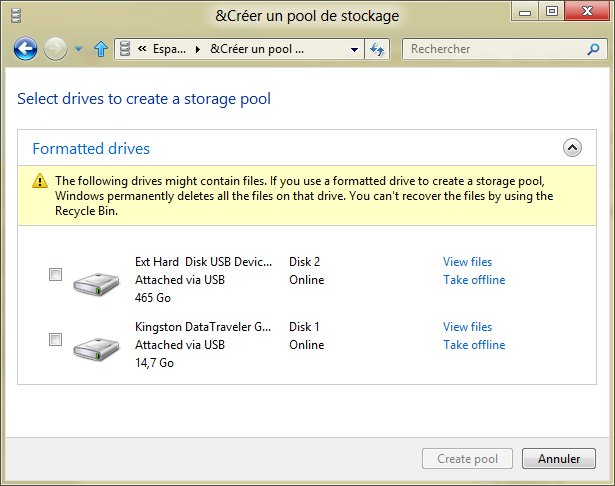Select the Ext Hard Disk drive icon
The image size is (615, 486).
(x=96, y=282)
